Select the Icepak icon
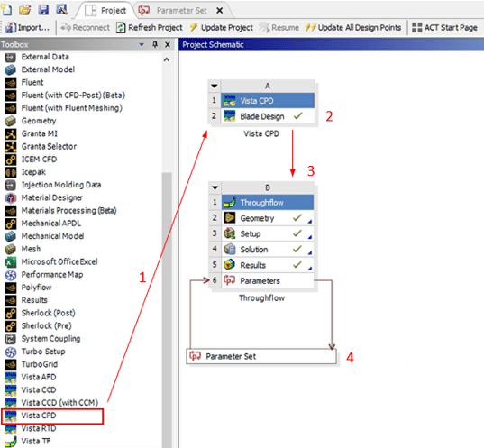 tap(11, 172)
